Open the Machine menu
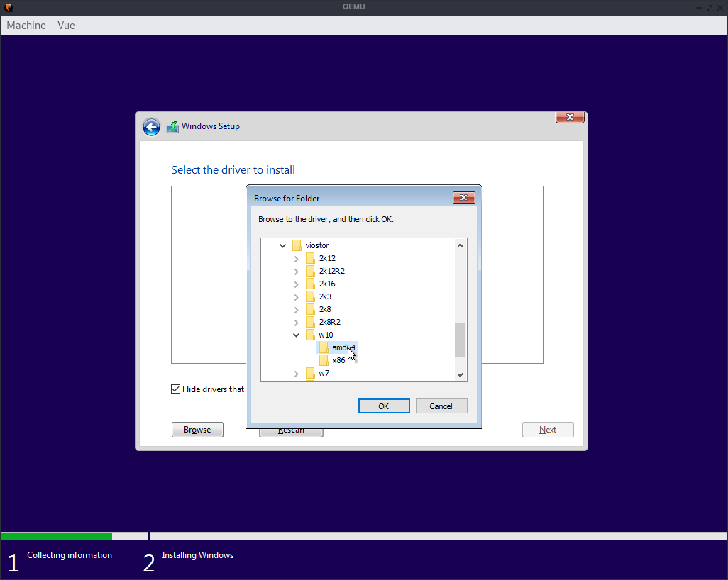Viewport: 728px width, 580px height. click(26, 25)
